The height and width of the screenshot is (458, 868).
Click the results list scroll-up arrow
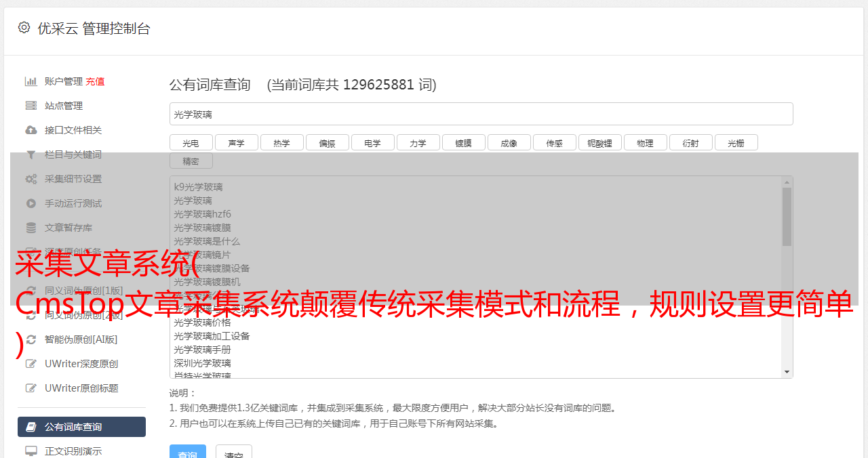[x=787, y=182]
